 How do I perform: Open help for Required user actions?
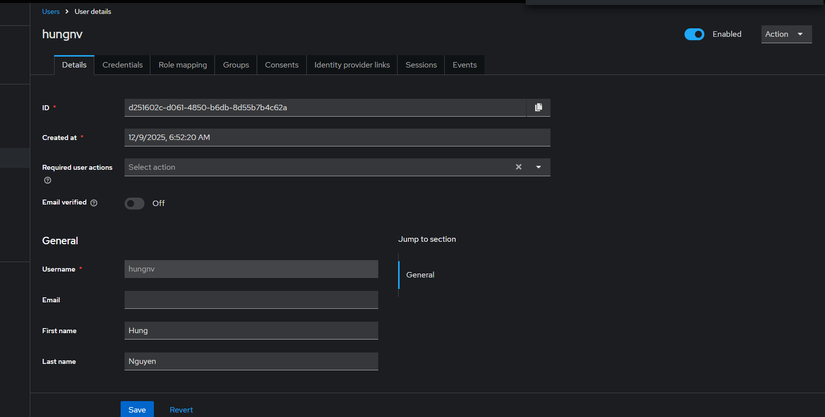click(x=47, y=181)
